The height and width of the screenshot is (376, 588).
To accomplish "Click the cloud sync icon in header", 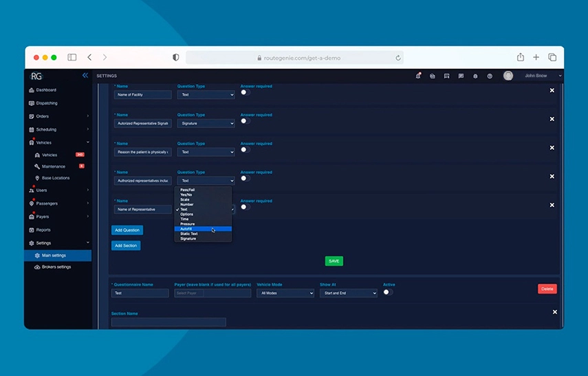I will click(x=433, y=76).
